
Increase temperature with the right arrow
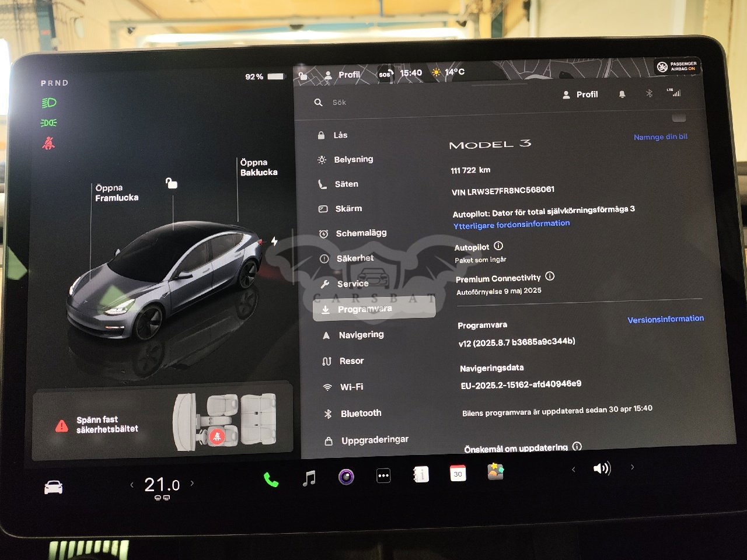pyautogui.click(x=192, y=483)
